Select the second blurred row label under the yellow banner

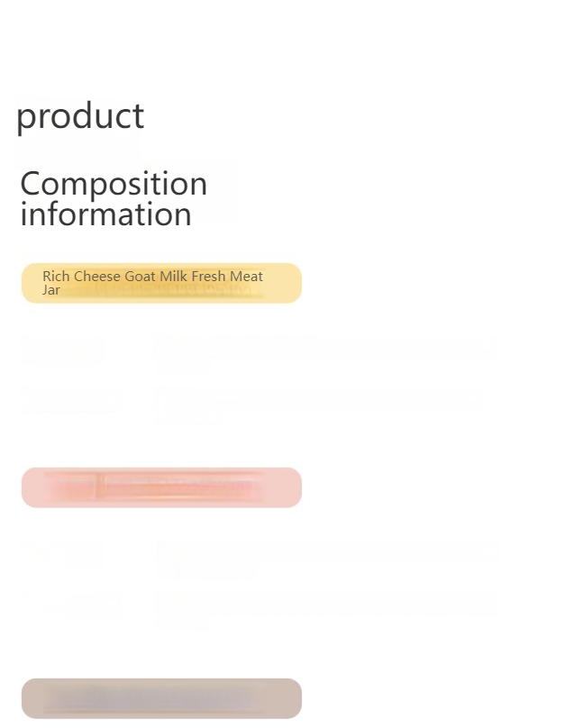click(70, 400)
